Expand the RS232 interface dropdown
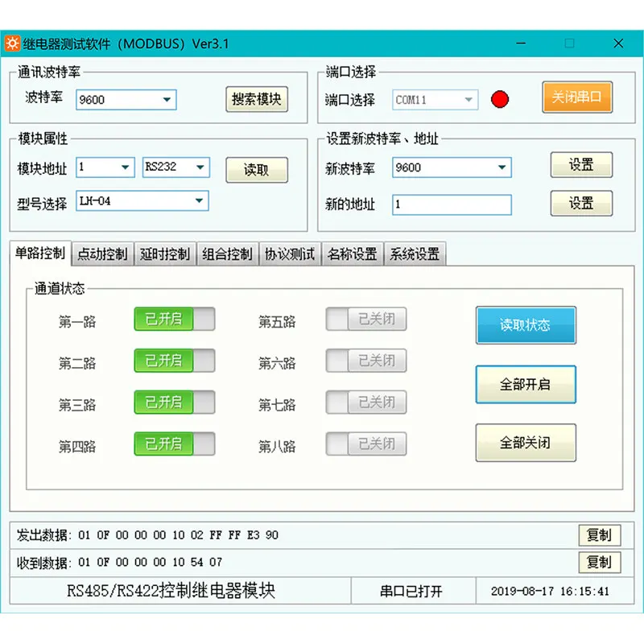Image resolution: width=644 pixels, height=644 pixels. click(176, 167)
